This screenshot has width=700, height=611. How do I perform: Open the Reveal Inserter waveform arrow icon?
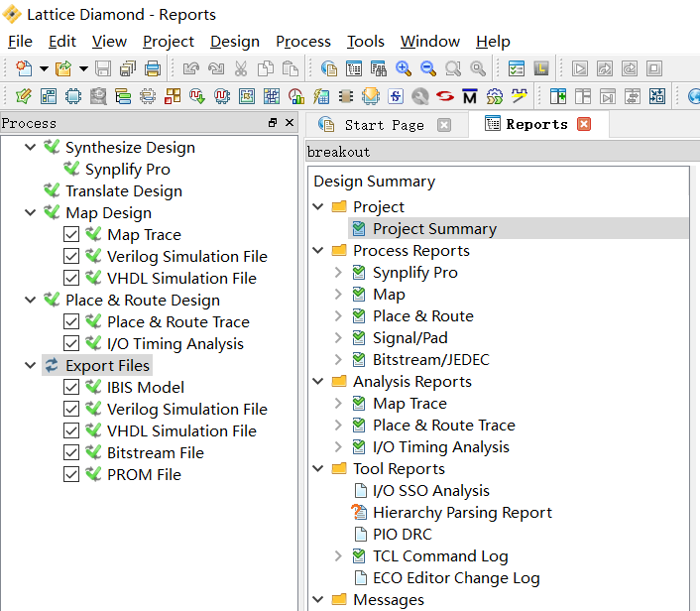coord(197,96)
